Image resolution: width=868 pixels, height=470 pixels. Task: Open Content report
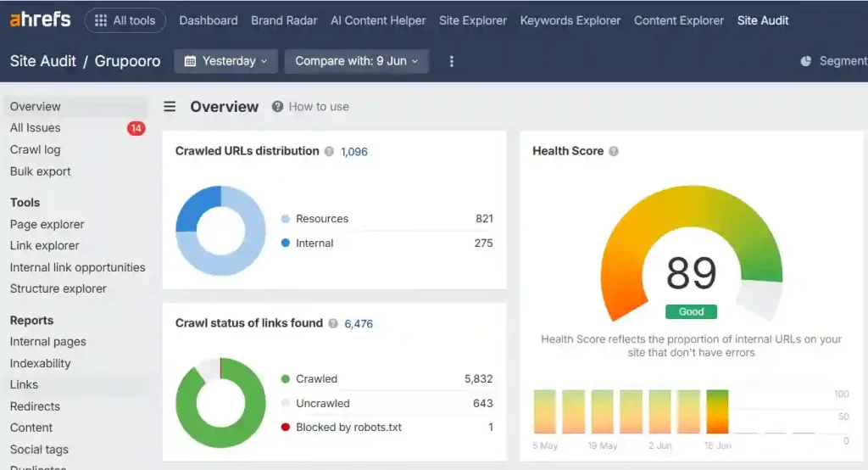coord(31,428)
